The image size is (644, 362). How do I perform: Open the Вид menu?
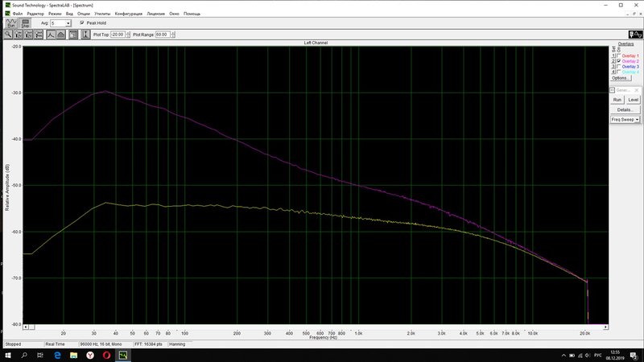[69, 14]
